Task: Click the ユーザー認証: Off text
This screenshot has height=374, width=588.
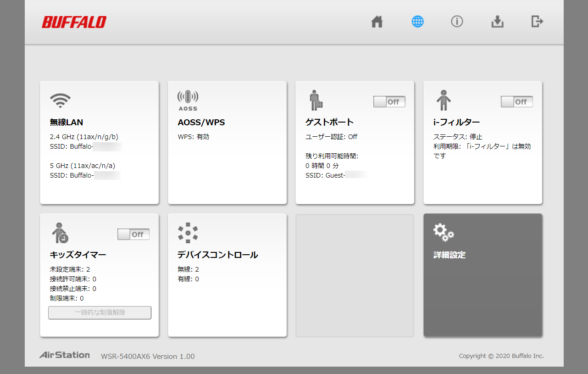Action: (x=332, y=137)
